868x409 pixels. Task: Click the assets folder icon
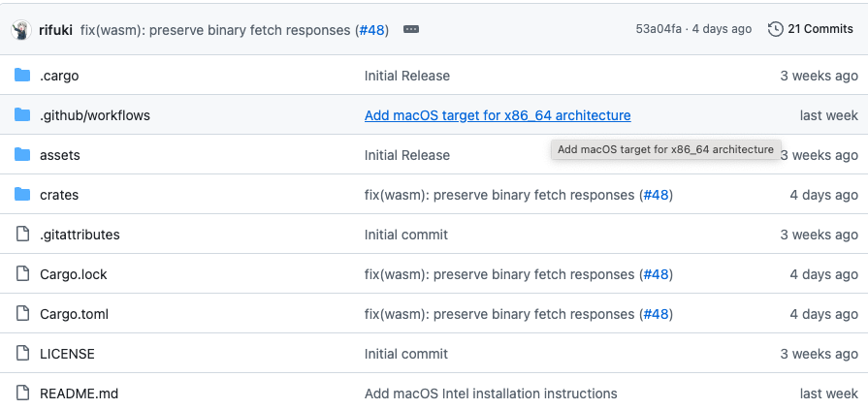(x=22, y=155)
